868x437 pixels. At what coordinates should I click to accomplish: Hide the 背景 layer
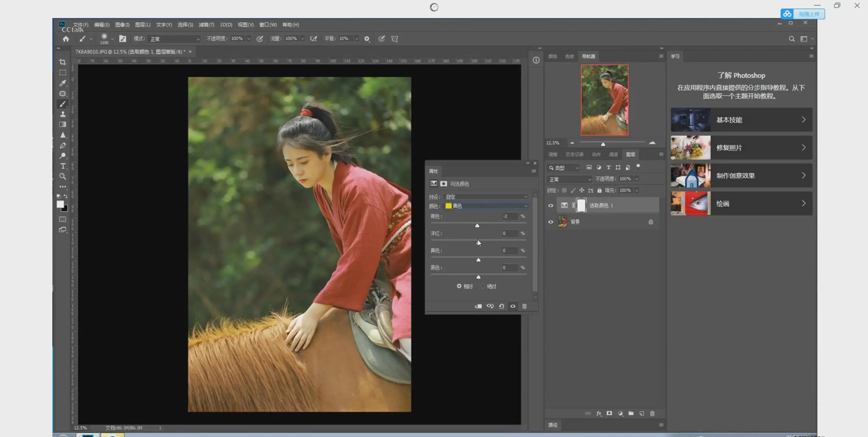coord(551,222)
